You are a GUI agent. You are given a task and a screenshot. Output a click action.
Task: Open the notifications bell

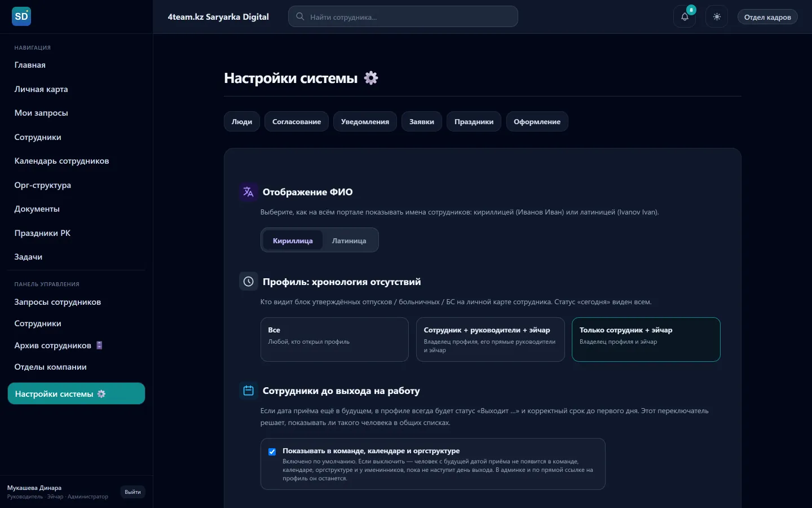(685, 17)
